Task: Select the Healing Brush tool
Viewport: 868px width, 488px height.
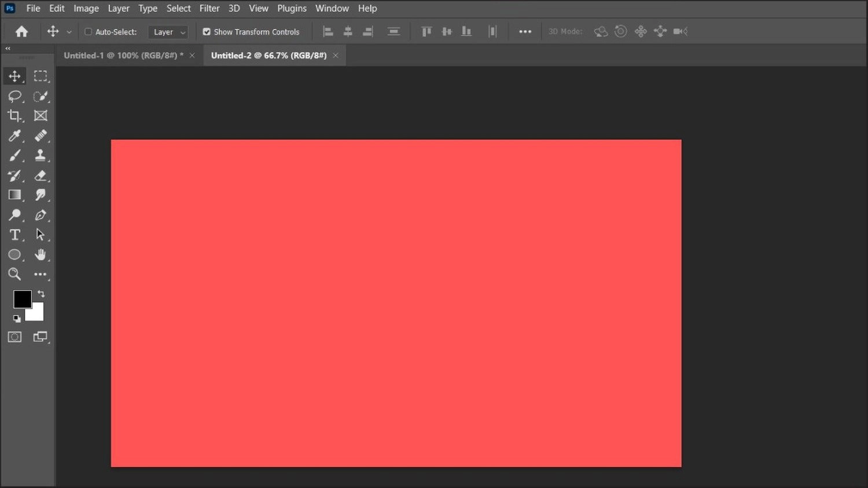Action: pyautogui.click(x=40, y=135)
